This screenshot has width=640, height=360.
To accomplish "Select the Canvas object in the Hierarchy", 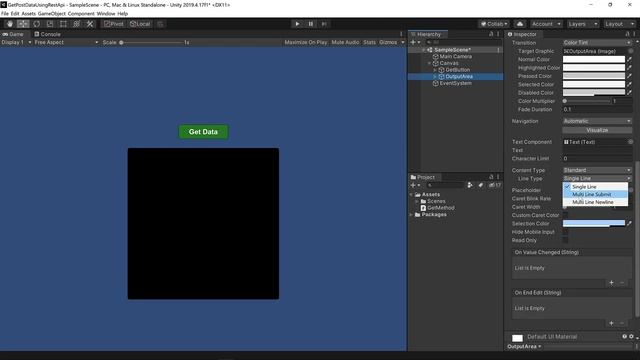I will [x=449, y=63].
